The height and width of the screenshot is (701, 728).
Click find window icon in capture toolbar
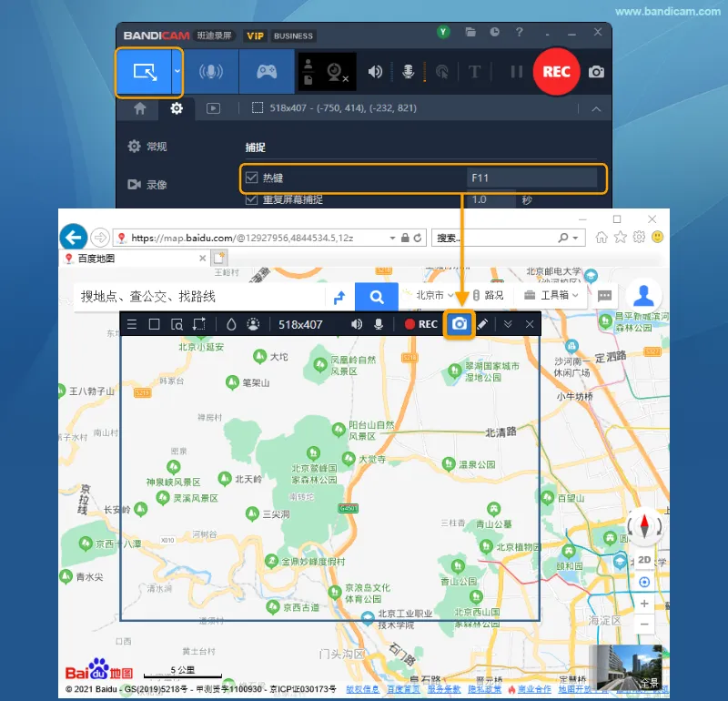point(177,324)
